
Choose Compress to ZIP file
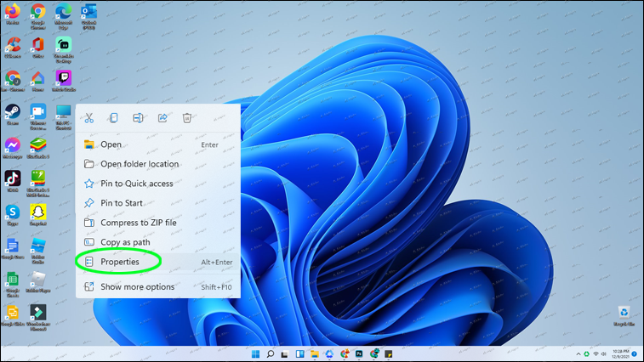(x=158, y=223)
